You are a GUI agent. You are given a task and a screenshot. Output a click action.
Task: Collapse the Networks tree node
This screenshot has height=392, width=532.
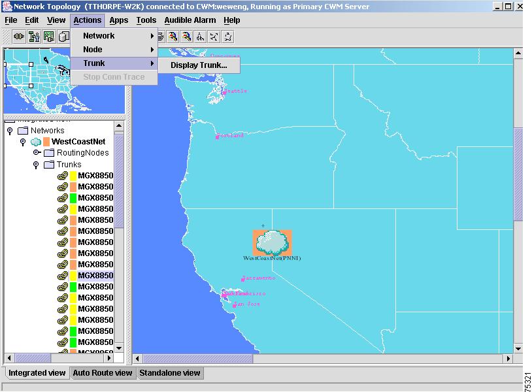(10, 131)
